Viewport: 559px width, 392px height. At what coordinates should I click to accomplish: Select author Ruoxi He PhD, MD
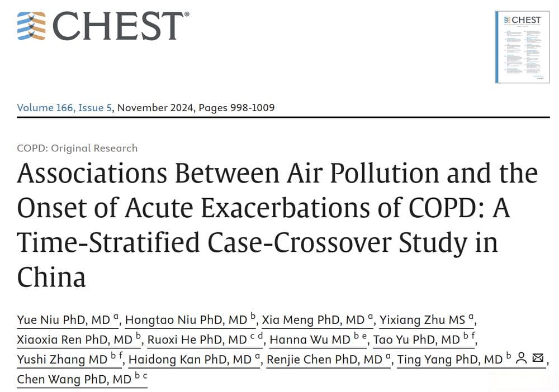tap(205, 340)
